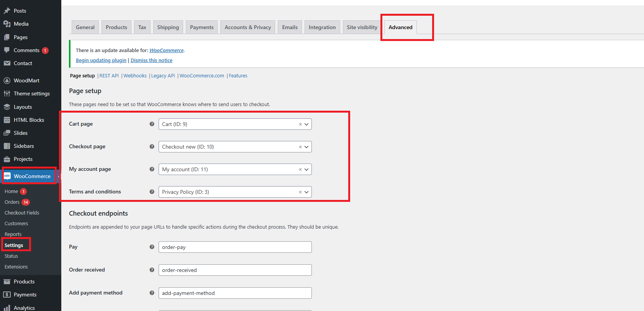This screenshot has width=644, height=311.
Task: Click the Slides icon in sidebar
Action: tap(7, 133)
